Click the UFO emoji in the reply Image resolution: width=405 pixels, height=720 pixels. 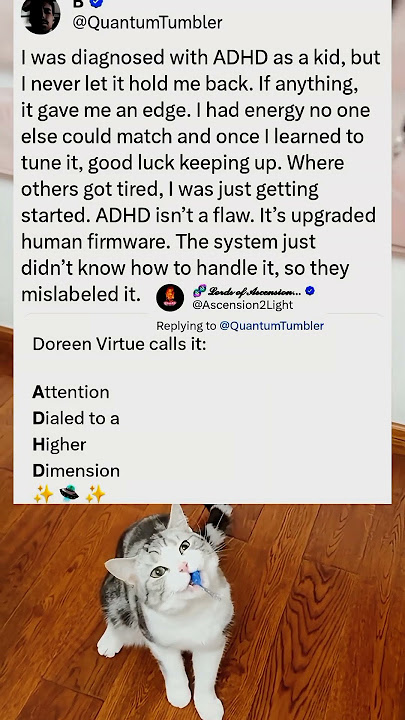click(x=69, y=494)
